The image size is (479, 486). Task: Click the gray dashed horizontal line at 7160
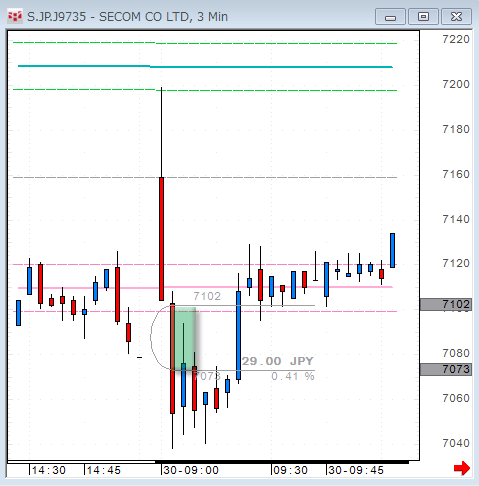pyautogui.click(x=205, y=177)
